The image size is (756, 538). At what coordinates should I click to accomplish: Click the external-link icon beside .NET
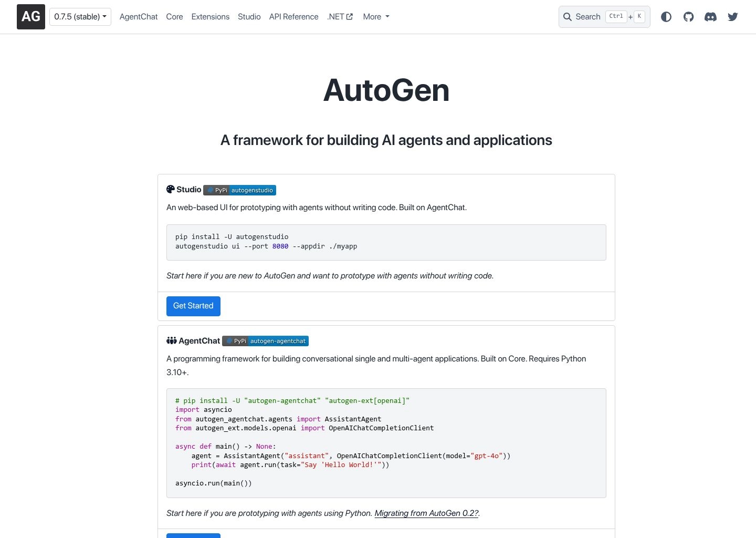click(350, 17)
